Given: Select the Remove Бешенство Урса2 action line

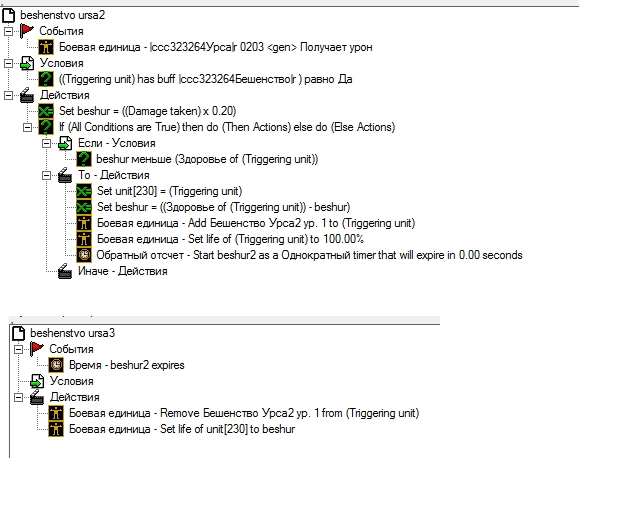Looking at the screenshot, I should pos(244,413).
